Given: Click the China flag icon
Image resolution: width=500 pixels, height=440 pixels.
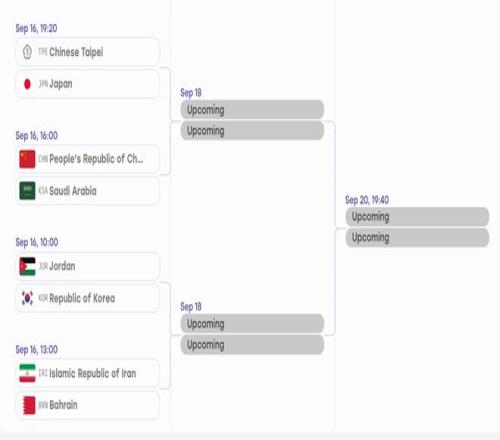Looking at the screenshot, I should 27,159.
